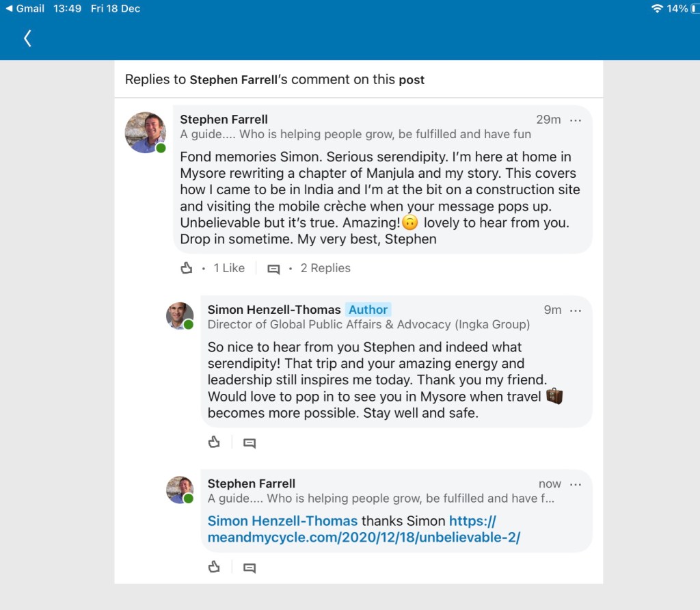Open options menu on Stephen's 29m comment
Image resolution: width=700 pixels, height=610 pixels.
576,120
